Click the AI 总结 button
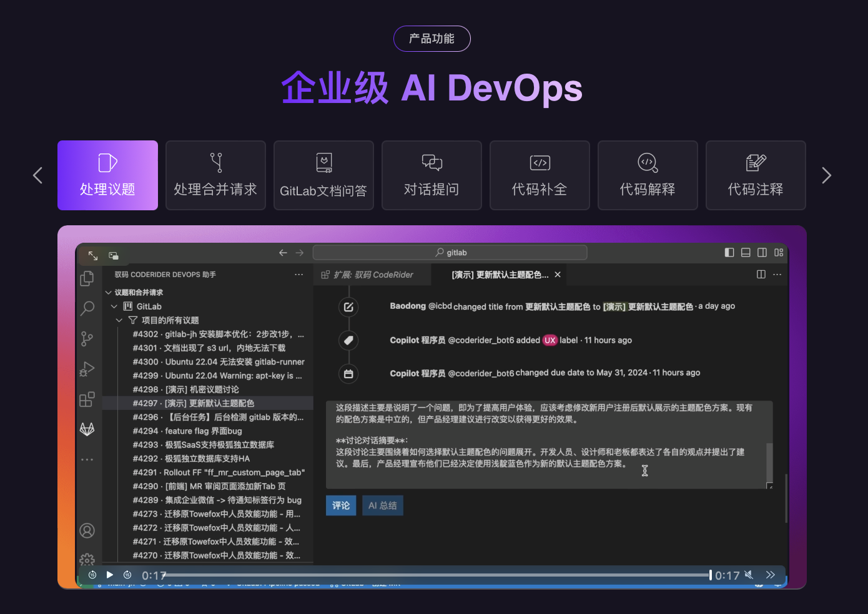The width and height of the screenshot is (868, 614). pos(383,505)
